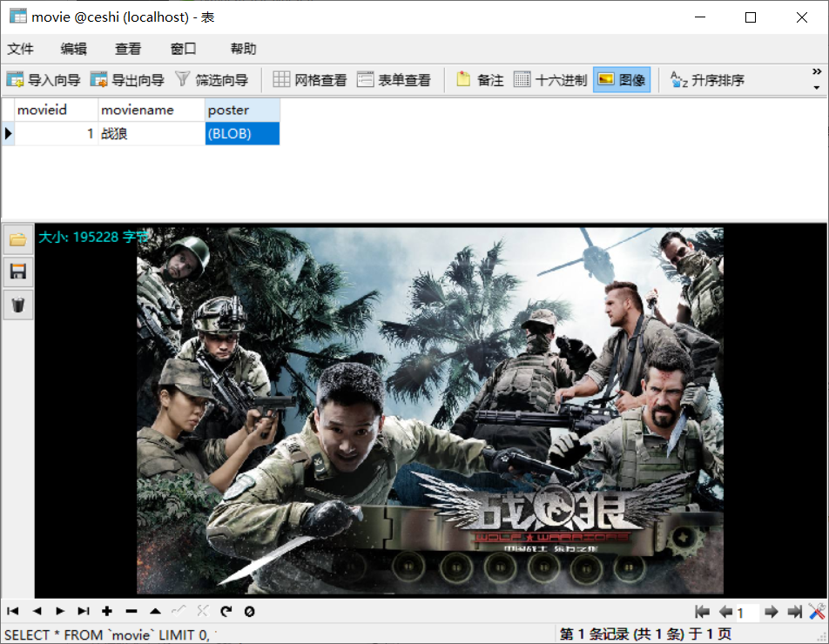Go to previous record button
This screenshot has width=829, height=644.
[37, 611]
